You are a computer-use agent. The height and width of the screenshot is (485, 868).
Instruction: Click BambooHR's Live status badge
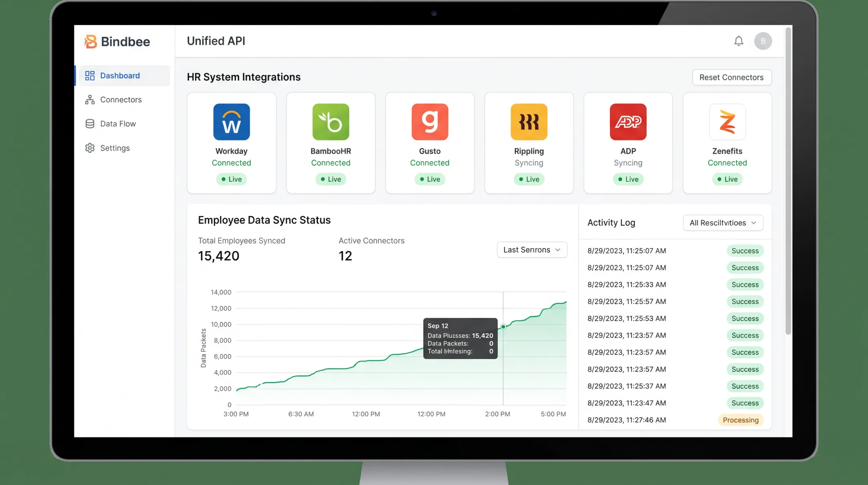point(331,179)
